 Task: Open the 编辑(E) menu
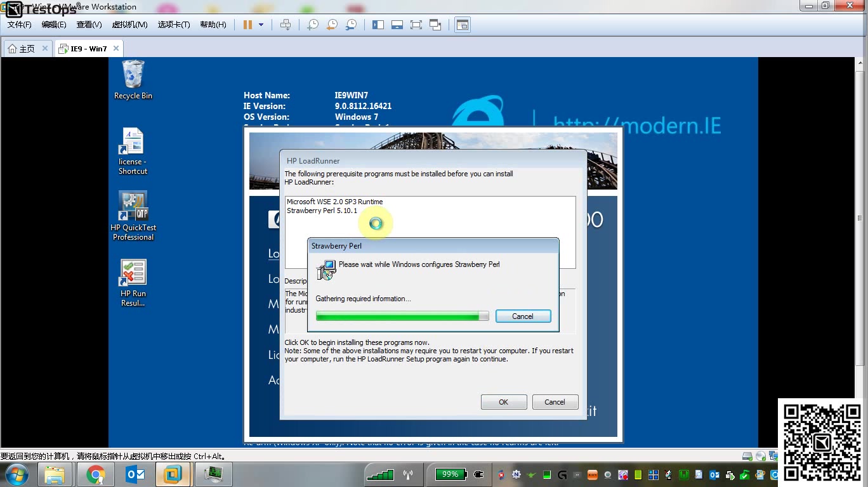click(54, 25)
